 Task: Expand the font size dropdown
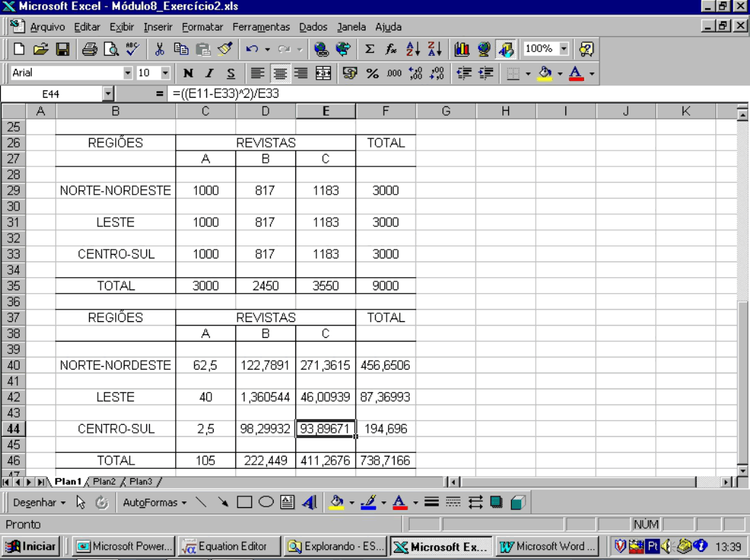click(x=165, y=73)
